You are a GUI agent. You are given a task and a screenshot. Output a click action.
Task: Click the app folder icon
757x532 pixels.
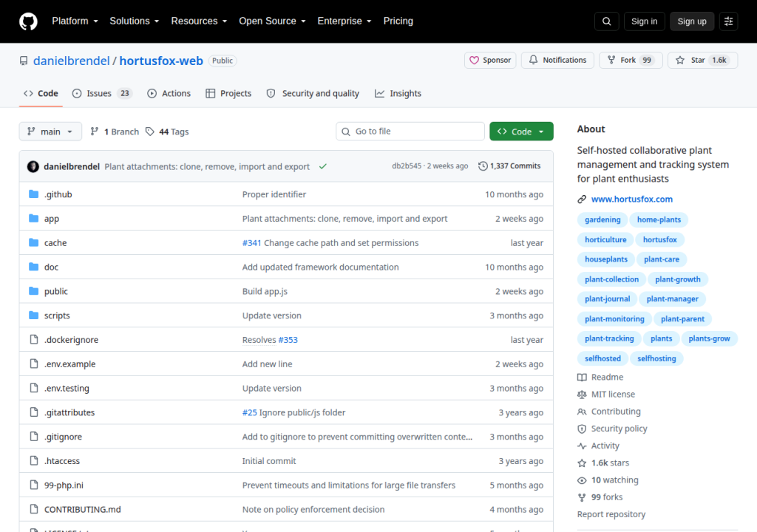coord(34,218)
